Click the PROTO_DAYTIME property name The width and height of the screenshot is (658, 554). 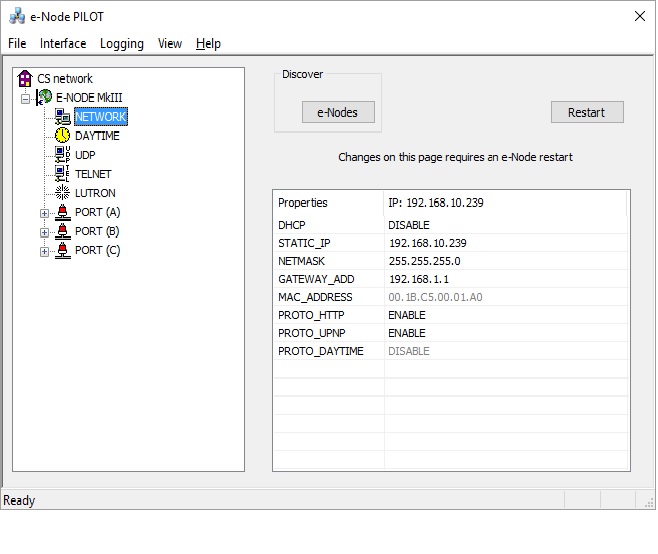pyautogui.click(x=321, y=351)
